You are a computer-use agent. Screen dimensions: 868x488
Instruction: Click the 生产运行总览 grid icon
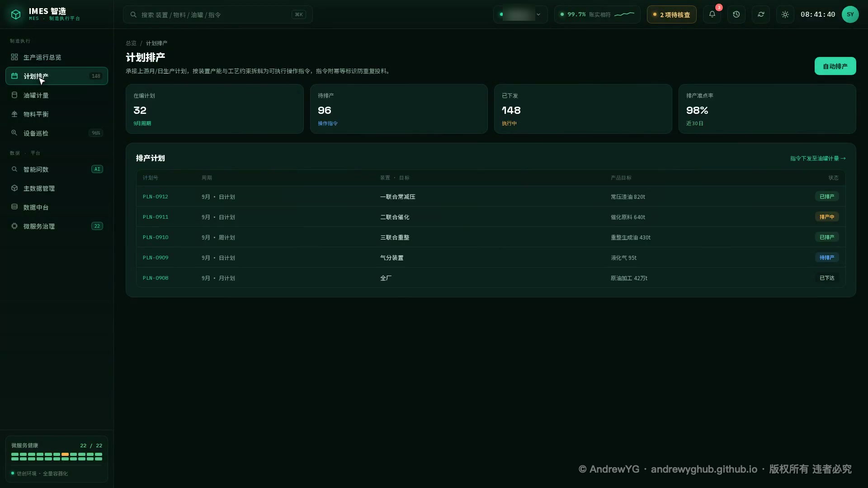pos(14,57)
